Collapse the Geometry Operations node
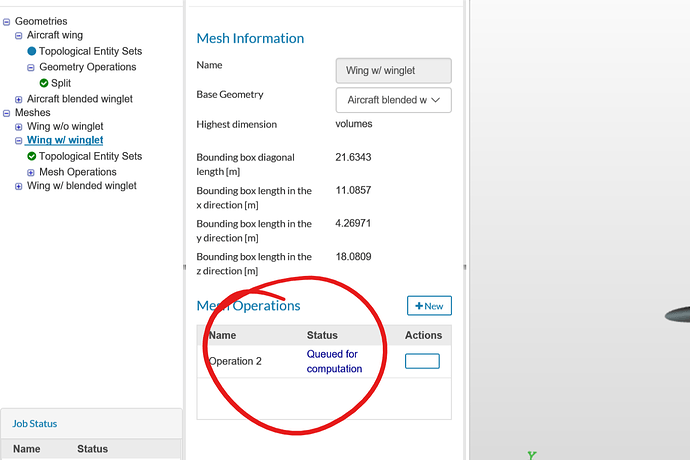 coord(31,68)
